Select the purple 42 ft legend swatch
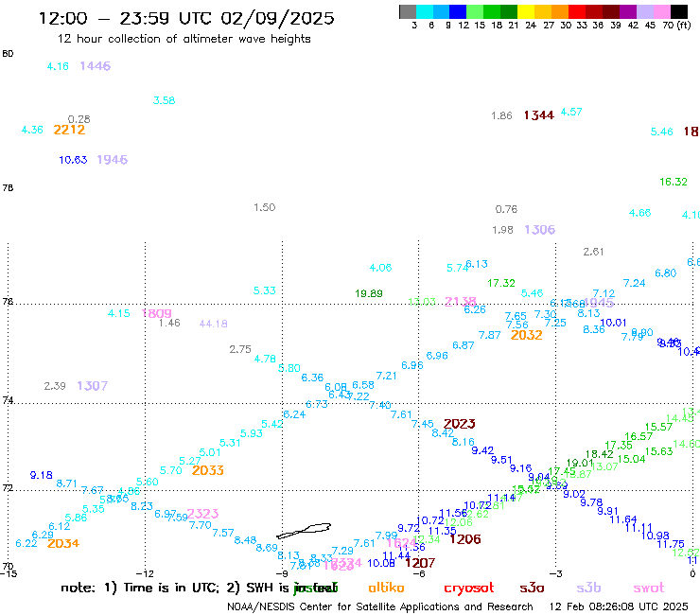 click(x=628, y=11)
